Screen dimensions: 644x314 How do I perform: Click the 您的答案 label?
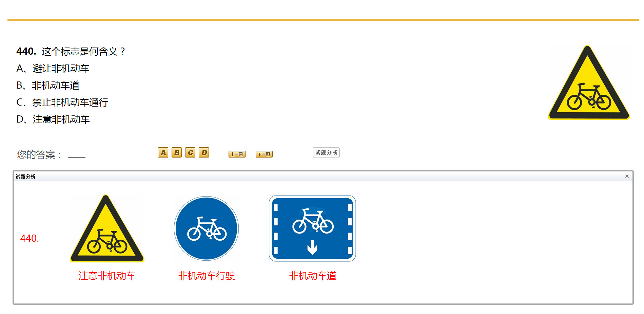(39, 155)
